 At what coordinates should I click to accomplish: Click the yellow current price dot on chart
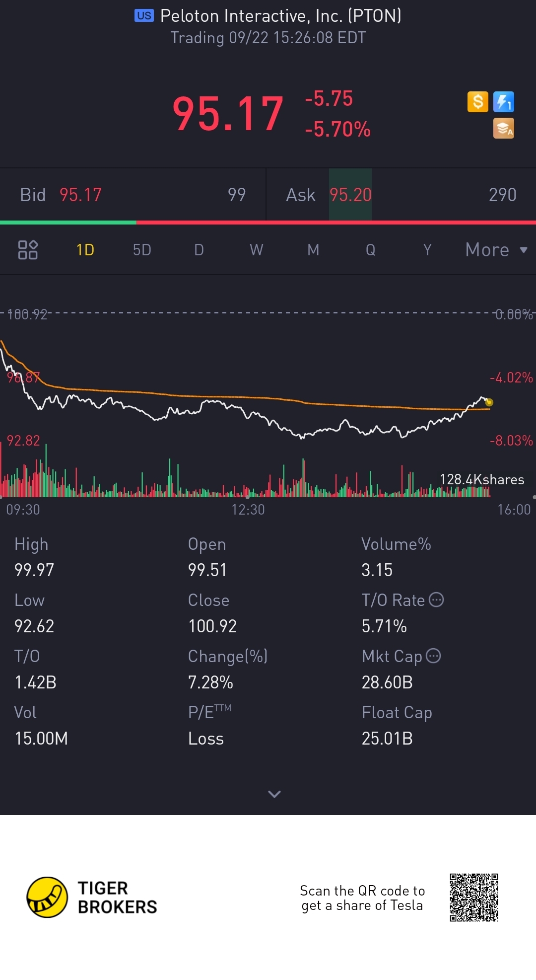coord(489,402)
